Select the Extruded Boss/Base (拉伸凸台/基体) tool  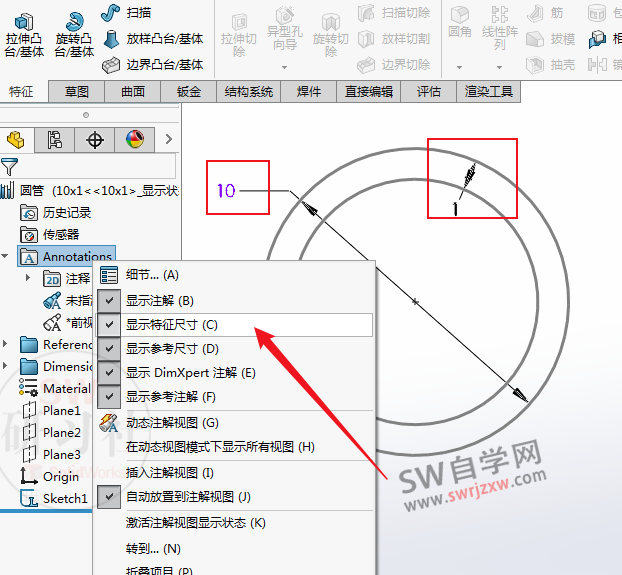point(24,35)
